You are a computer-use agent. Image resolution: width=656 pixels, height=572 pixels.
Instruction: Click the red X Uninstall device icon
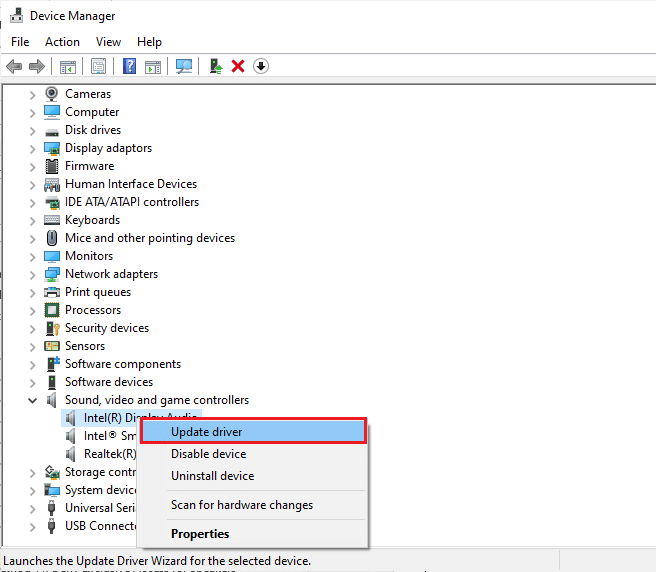click(x=238, y=66)
